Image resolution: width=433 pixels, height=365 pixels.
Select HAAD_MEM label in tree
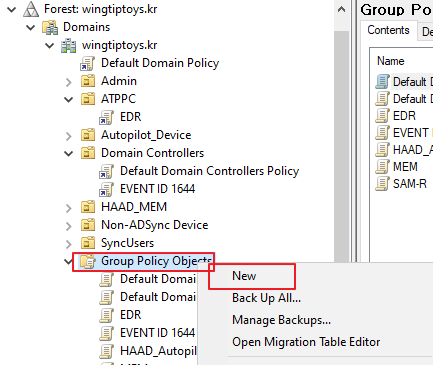tap(134, 207)
